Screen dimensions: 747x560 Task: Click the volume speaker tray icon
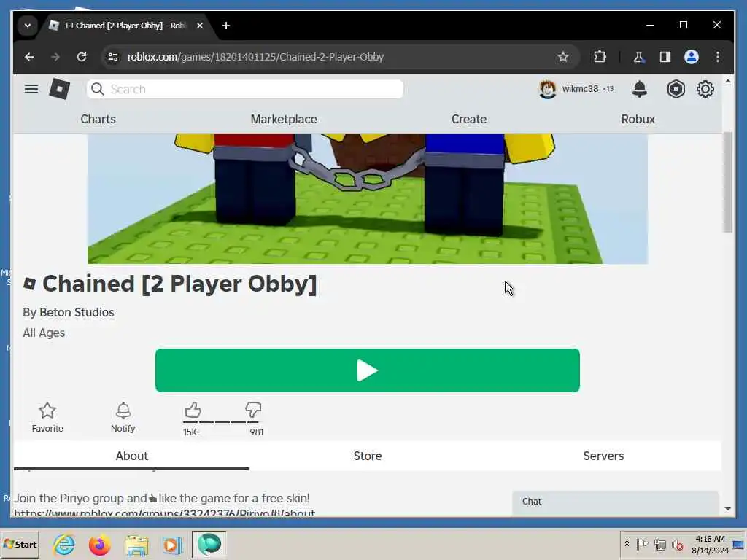(x=677, y=544)
